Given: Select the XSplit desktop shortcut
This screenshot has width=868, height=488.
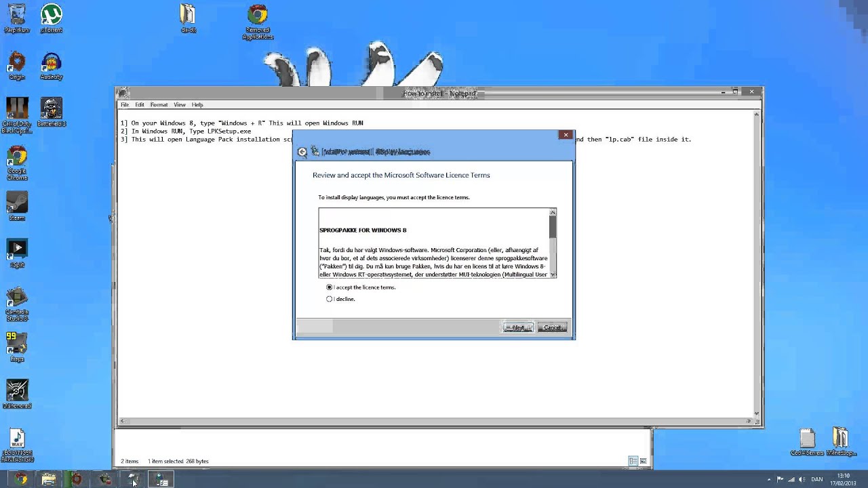Looking at the screenshot, I should (x=17, y=253).
